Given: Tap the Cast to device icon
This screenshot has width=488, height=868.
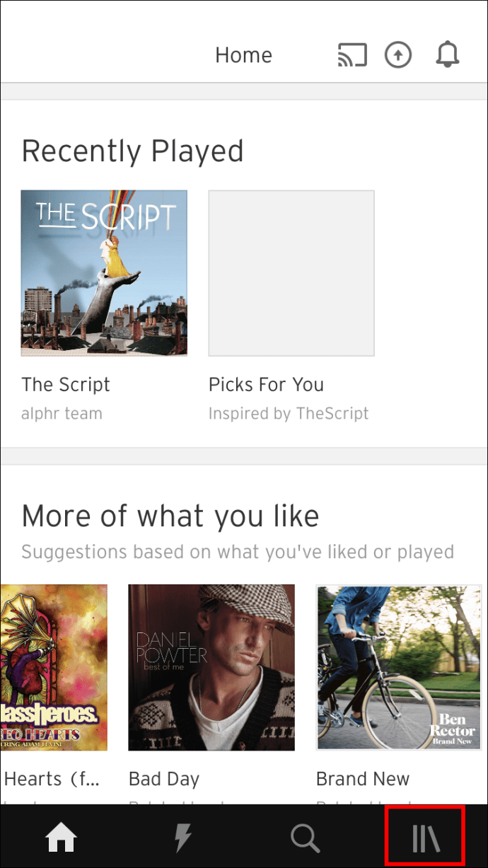Looking at the screenshot, I should click(352, 55).
